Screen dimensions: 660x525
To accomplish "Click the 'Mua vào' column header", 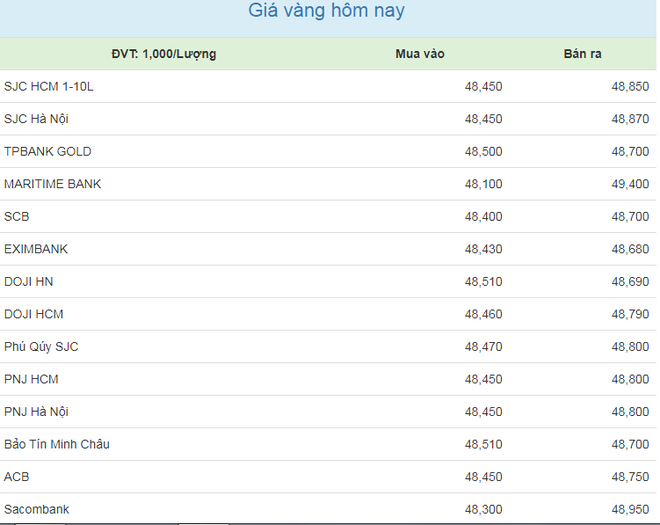I will click(x=420, y=54).
